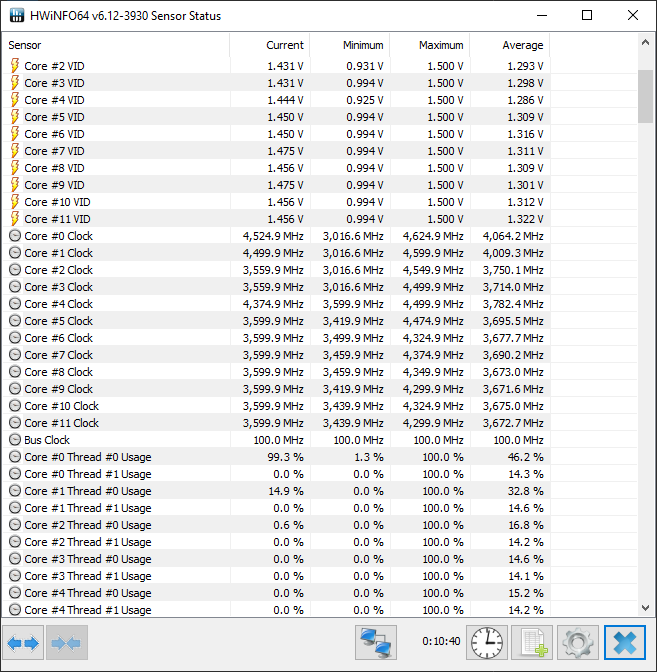Open sensor settings gear button
This screenshot has height=672, width=657.
(x=578, y=642)
